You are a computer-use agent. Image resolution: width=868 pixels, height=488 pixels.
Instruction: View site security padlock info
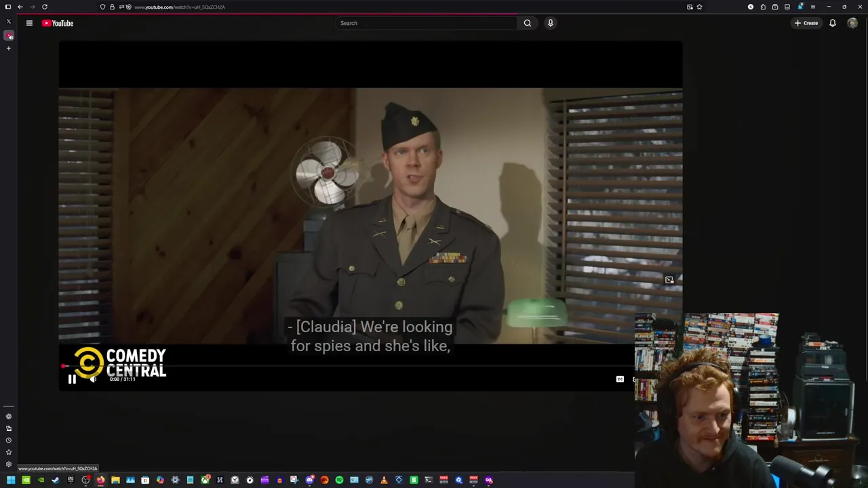[x=112, y=7]
